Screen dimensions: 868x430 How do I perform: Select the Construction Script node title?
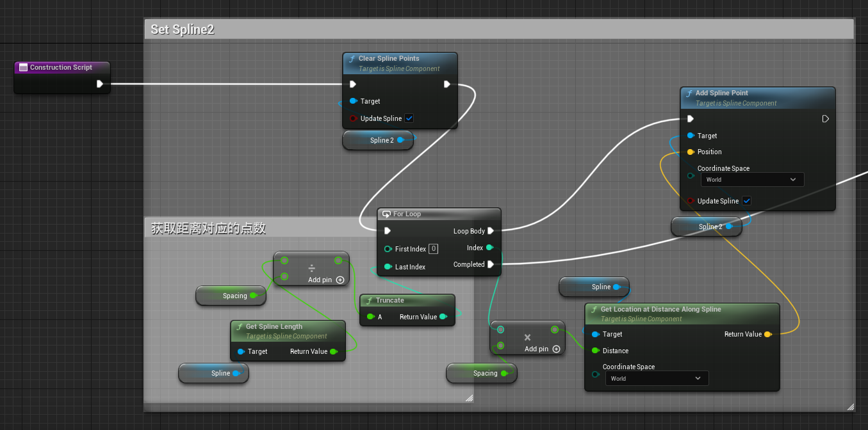tap(61, 67)
